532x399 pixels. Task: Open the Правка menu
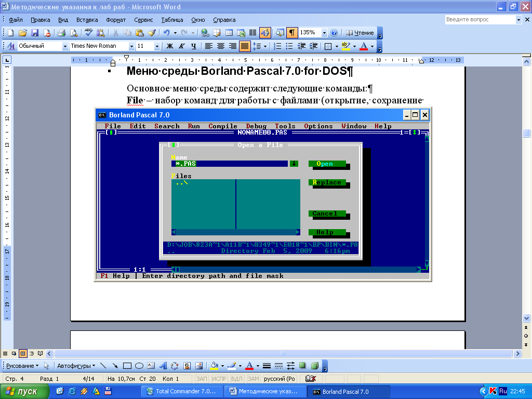click(x=41, y=20)
